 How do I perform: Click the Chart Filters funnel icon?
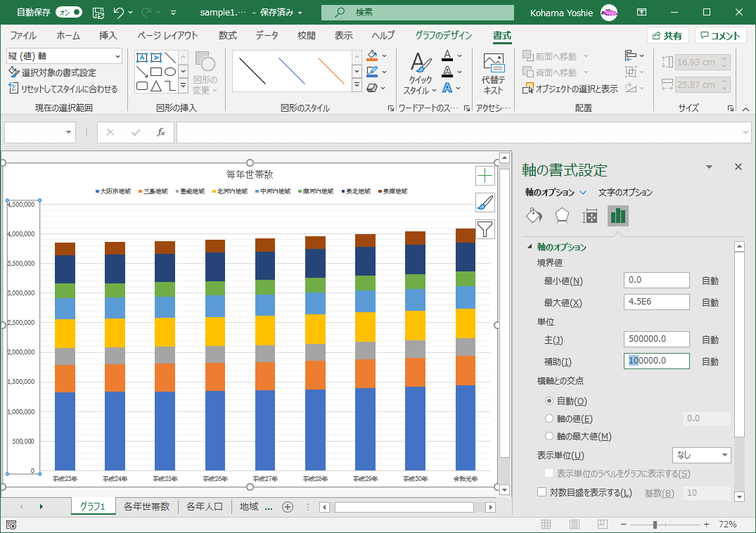[x=485, y=229]
